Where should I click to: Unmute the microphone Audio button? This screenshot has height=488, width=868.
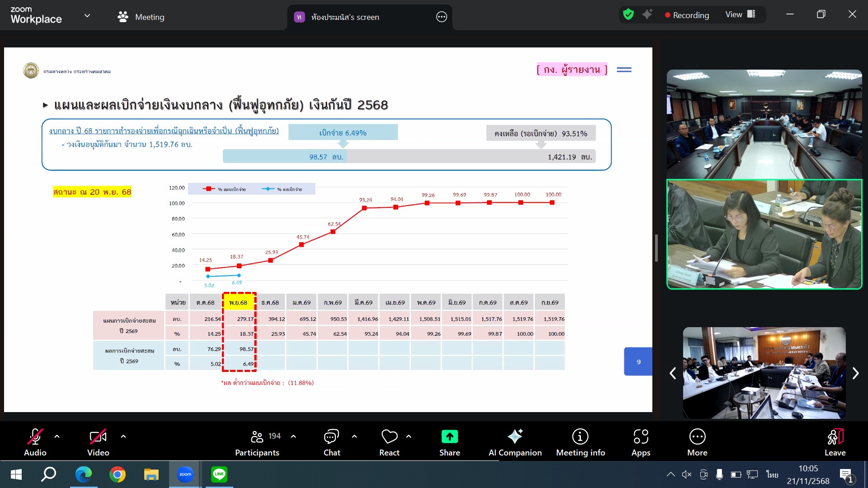coord(35,442)
